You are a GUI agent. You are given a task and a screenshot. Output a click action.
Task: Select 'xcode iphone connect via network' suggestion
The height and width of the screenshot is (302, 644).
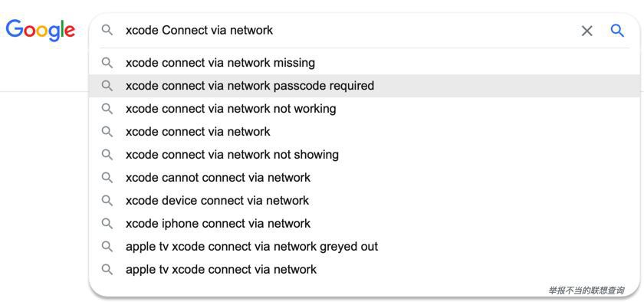tap(364, 224)
